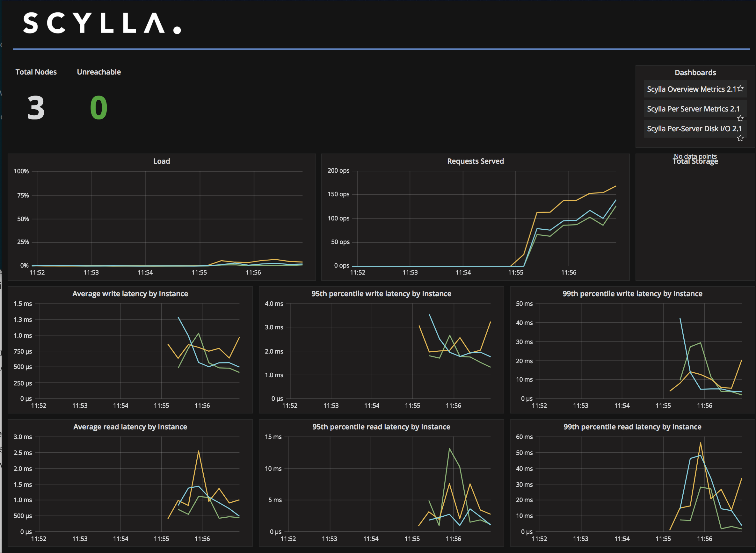Click the Dashboards panel heading
Screen dimensions: 756x553
point(695,73)
